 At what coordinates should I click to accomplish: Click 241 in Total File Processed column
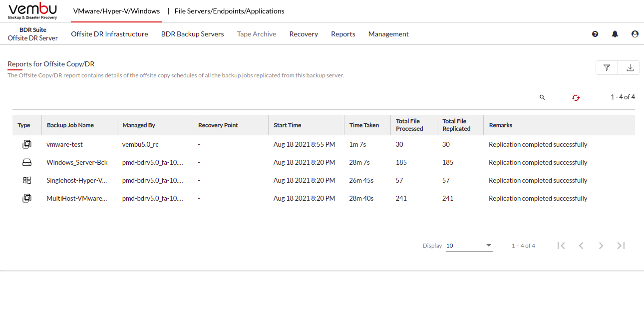[401, 198]
